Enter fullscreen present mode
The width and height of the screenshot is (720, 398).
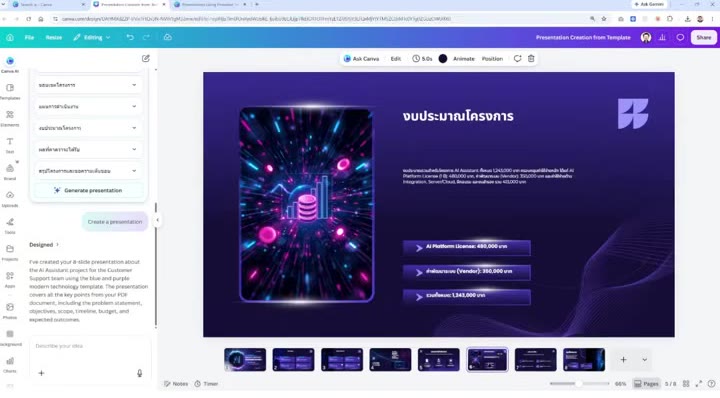[x=698, y=383]
